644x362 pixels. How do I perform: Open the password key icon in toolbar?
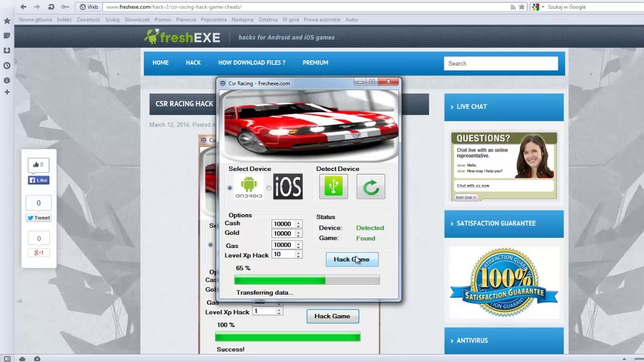coord(65,7)
